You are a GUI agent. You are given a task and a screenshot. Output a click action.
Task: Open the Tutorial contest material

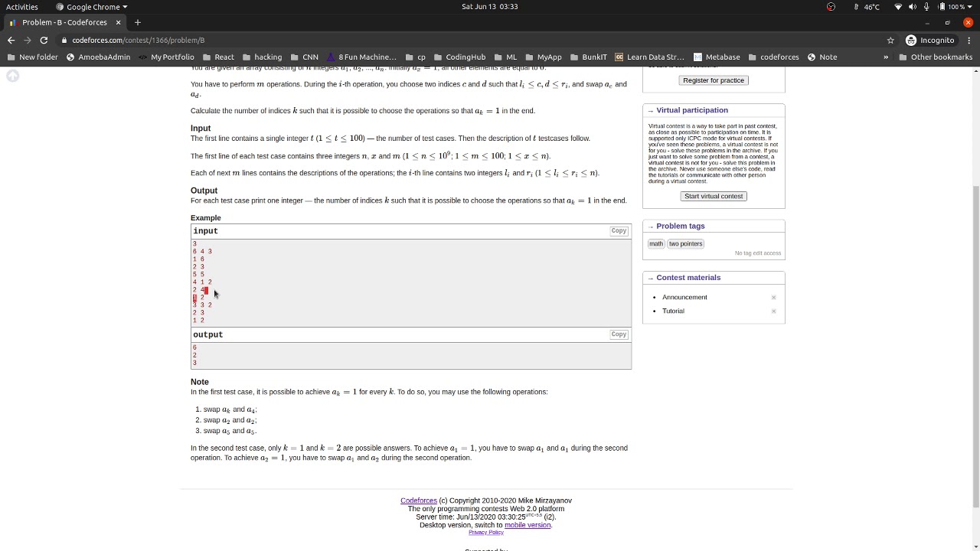(673, 311)
